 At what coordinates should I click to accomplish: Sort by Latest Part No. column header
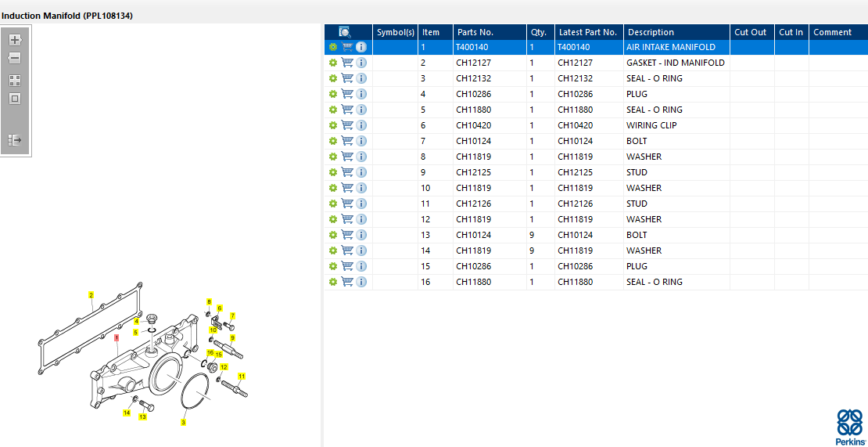click(x=589, y=32)
